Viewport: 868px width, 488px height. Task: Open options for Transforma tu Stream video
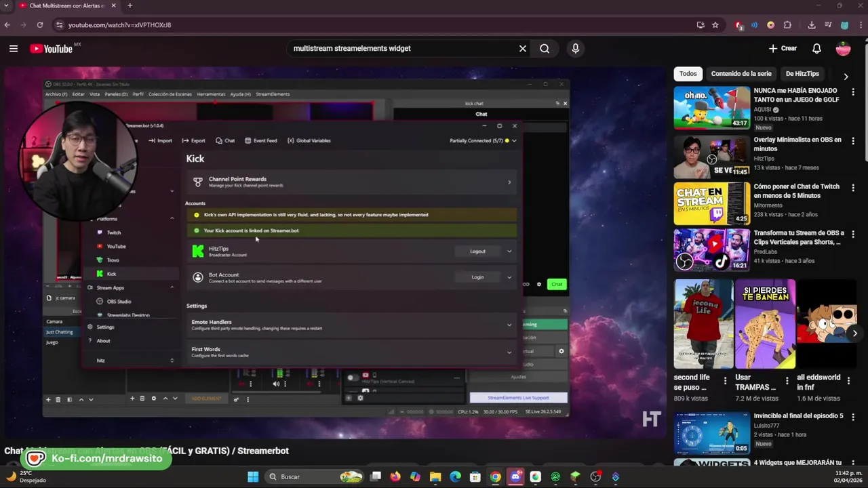coord(853,234)
